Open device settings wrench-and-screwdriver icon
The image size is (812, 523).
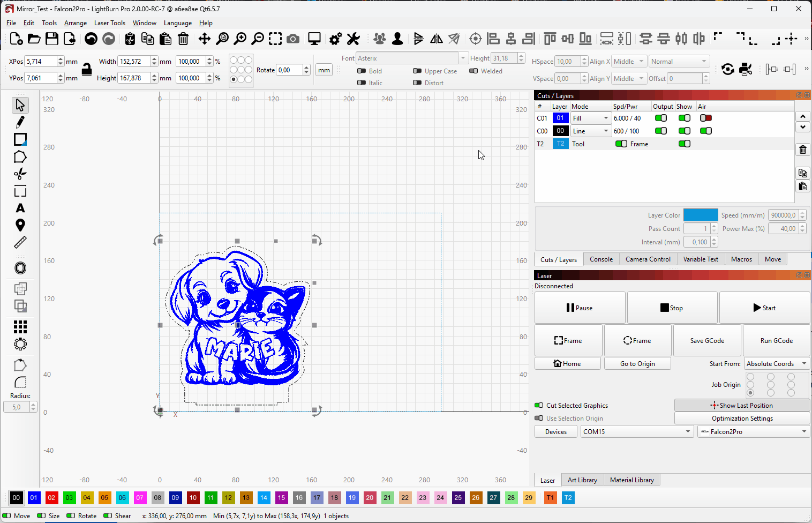(353, 39)
